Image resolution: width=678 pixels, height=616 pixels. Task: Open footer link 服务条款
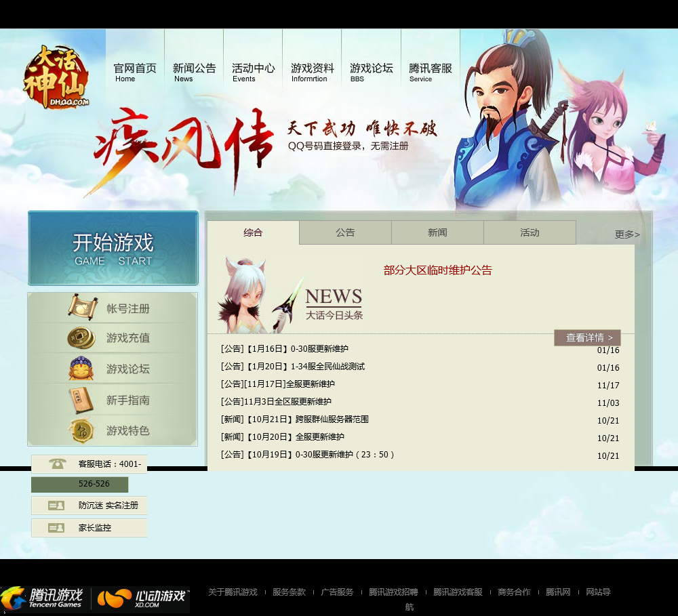[289, 592]
